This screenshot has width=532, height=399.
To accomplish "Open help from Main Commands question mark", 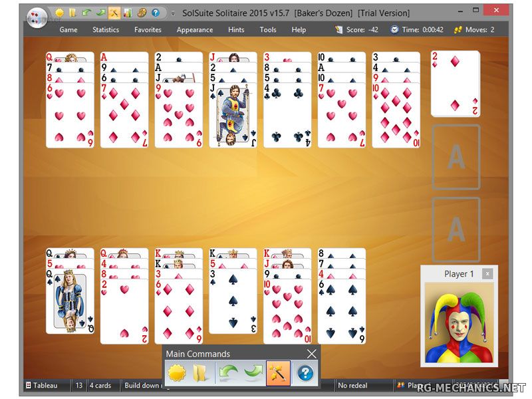I will click(x=305, y=373).
